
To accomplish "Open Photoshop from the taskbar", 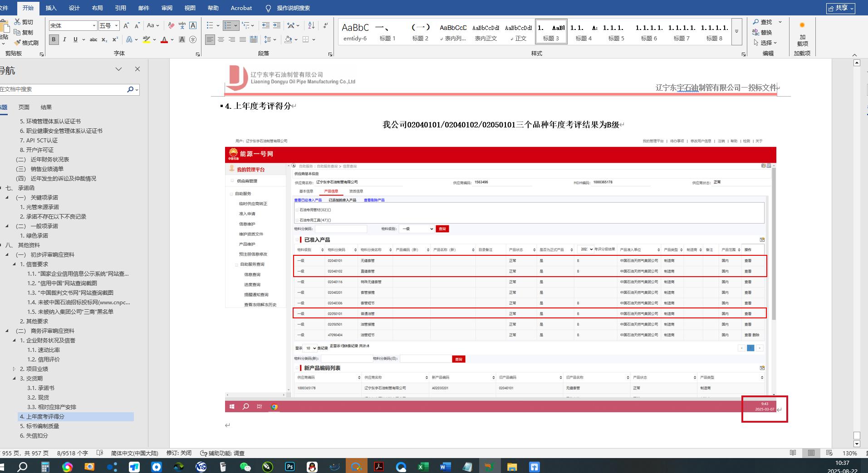I will point(289,467).
